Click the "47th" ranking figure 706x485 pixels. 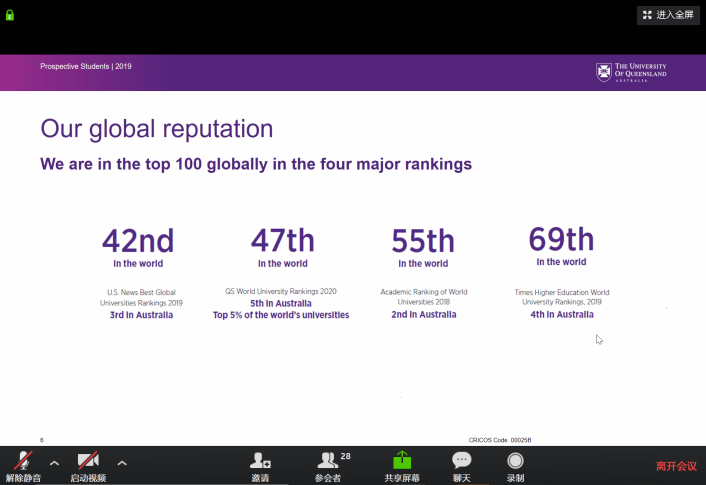(x=283, y=240)
